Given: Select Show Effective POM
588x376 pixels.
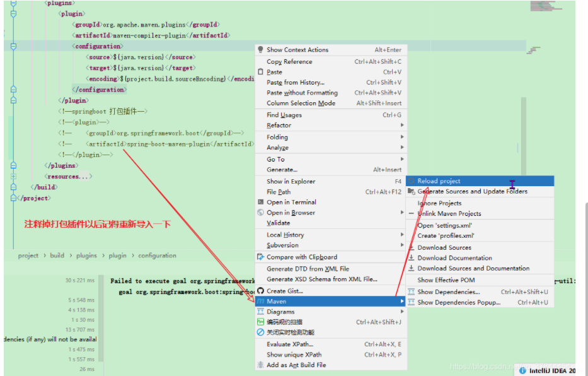Looking at the screenshot, I should [480, 280].
